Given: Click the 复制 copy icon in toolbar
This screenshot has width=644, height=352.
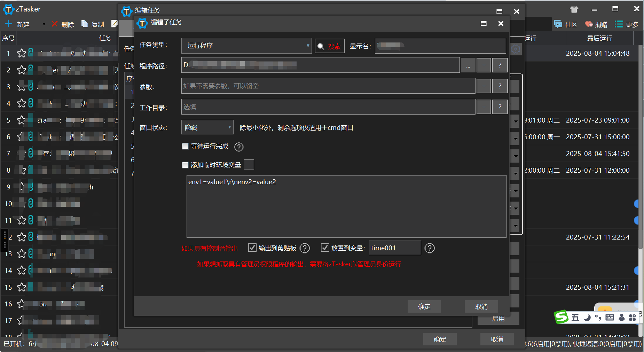Looking at the screenshot, I should click(85, 23).
